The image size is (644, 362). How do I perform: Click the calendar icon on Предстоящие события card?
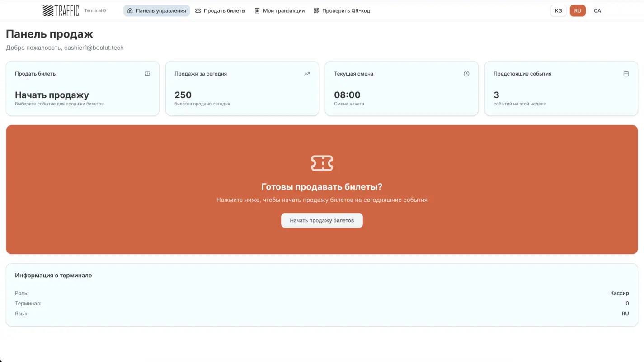point(626,73)
